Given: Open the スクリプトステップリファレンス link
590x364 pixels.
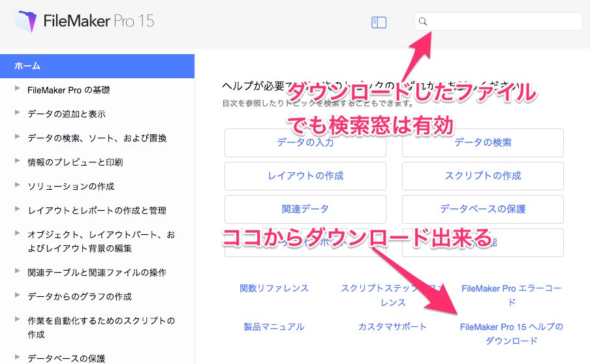Looking at the screenshot, I should tap(392, 296).
